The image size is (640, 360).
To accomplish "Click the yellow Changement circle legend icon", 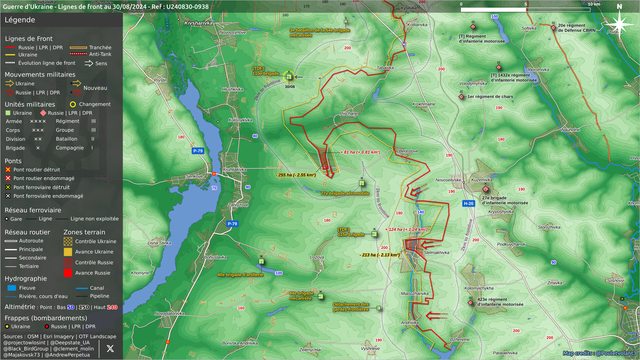I will click(73, 104).
